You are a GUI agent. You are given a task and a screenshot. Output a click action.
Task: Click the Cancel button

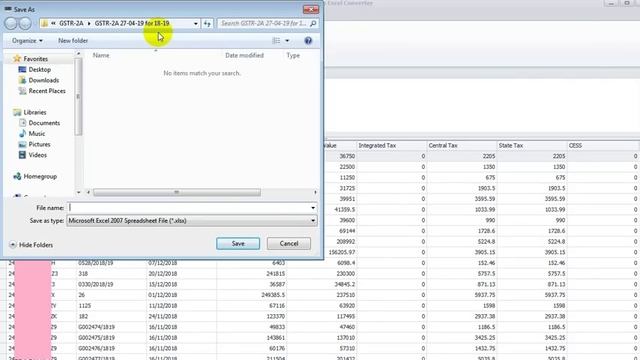click(289, 243)
